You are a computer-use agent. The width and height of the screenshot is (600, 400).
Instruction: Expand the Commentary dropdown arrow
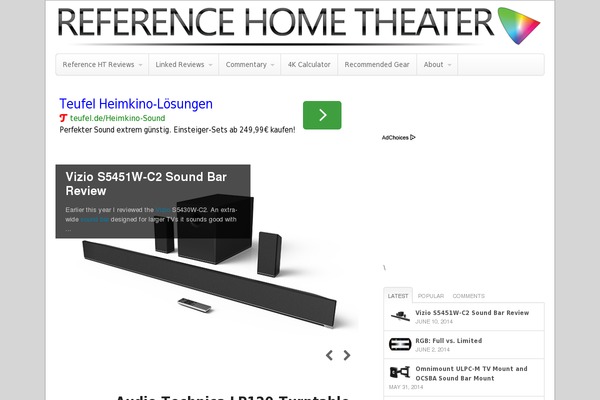pyautogui.click(x=272, y=65)
